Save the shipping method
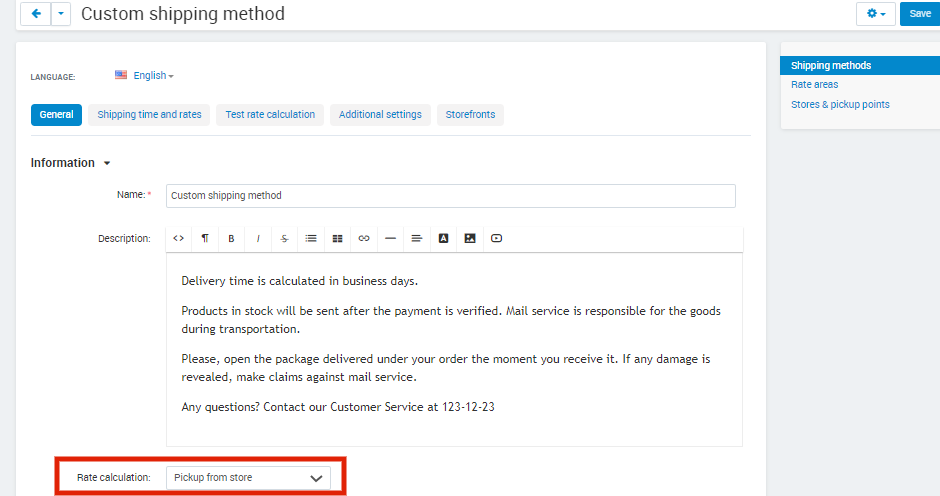Screen dimensions: 940x496 tap(920, 14)
